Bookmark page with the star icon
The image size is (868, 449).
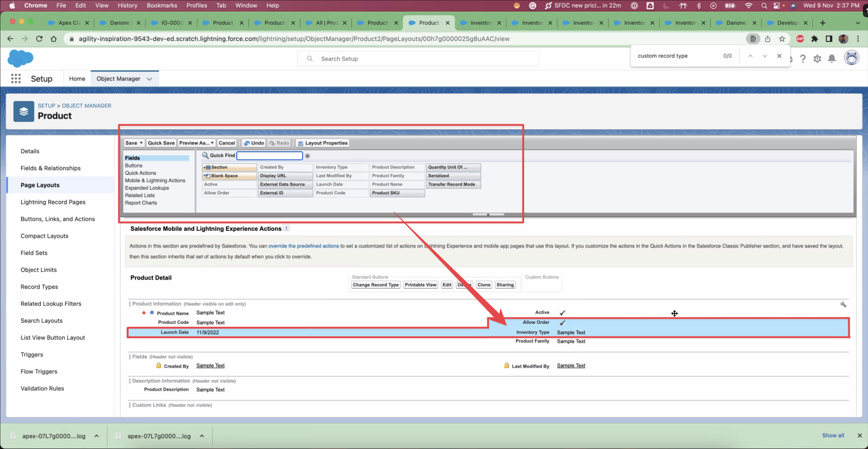point(782,39)
